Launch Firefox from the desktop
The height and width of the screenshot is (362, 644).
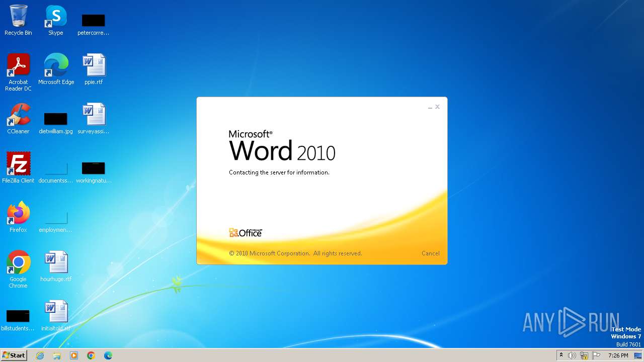click(x=18, y=217)
